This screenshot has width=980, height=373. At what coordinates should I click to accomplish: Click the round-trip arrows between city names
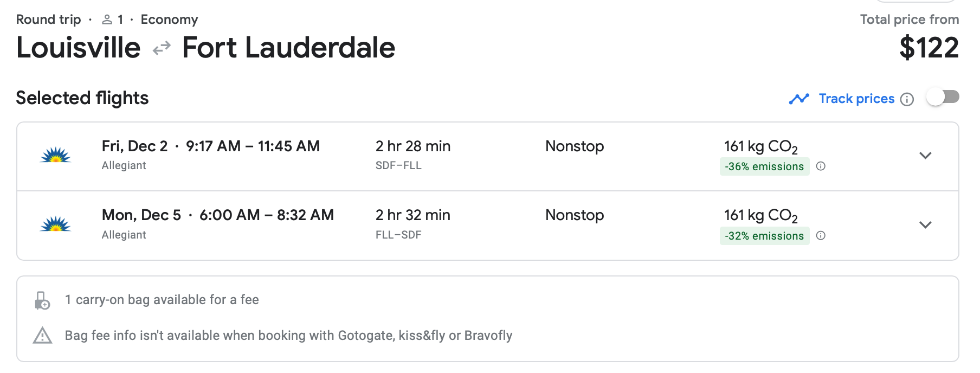[162, 49]
